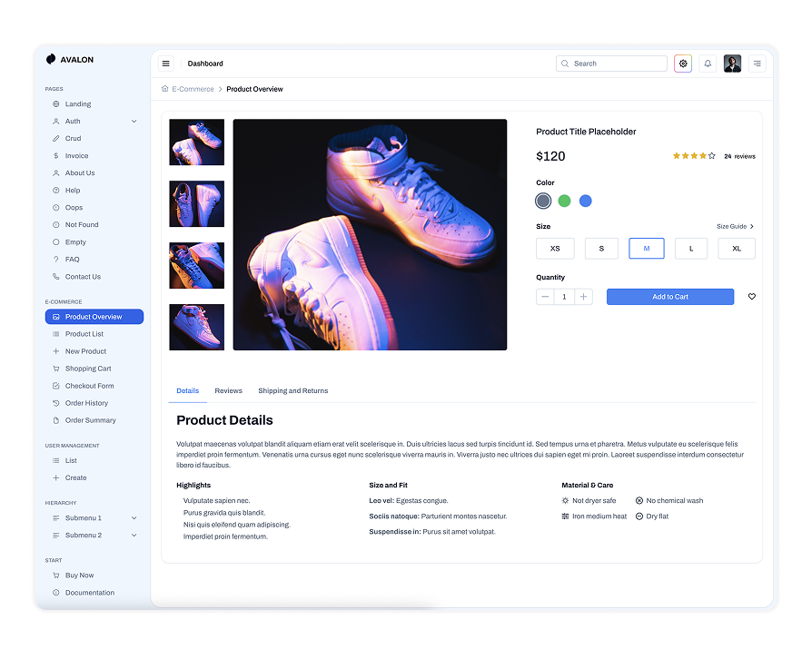Select size M
This screenshot has height=659, width=812.
click(647, 249)
